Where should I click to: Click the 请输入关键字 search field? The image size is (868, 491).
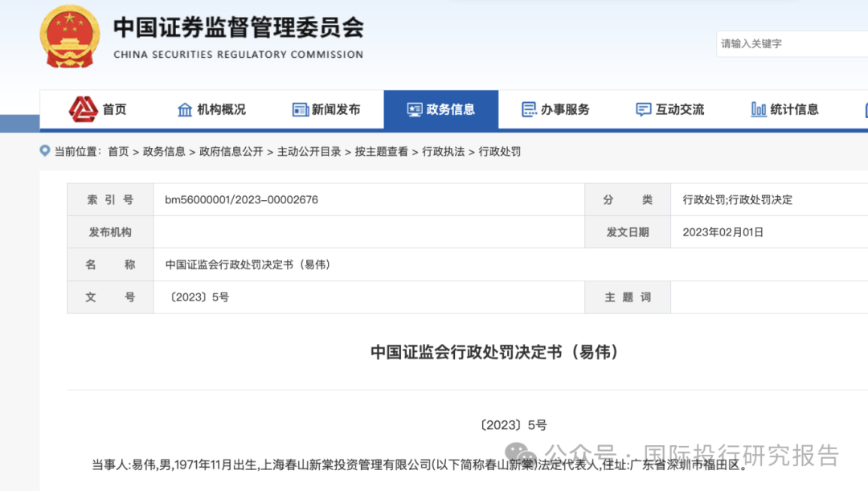[x=792, y=43]
